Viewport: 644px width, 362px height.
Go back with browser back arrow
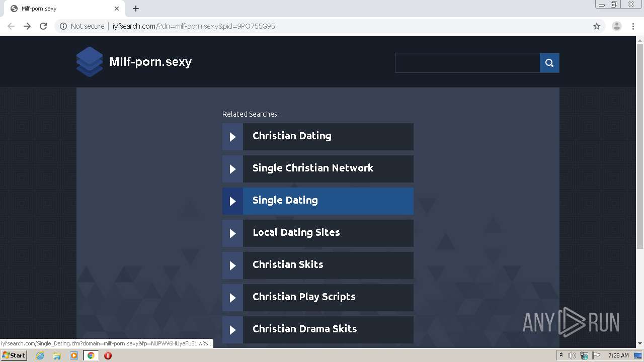(x=11, y=26)
